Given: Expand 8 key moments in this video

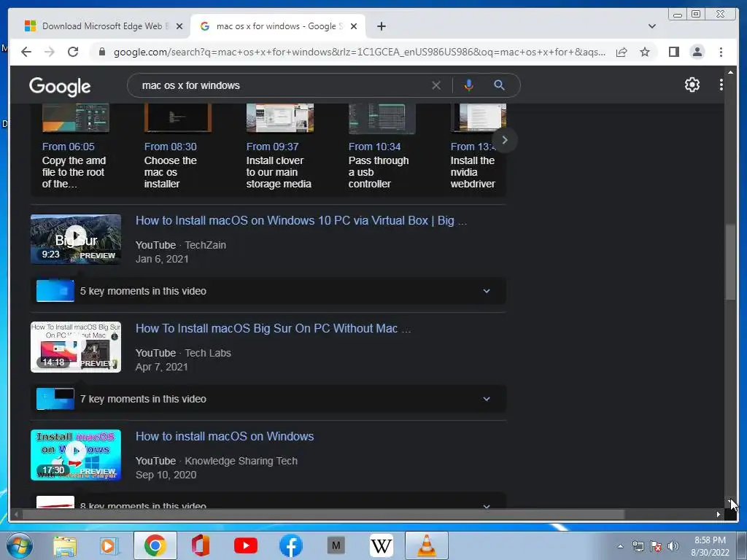Looking at the screenshot, I should (268, 502).
